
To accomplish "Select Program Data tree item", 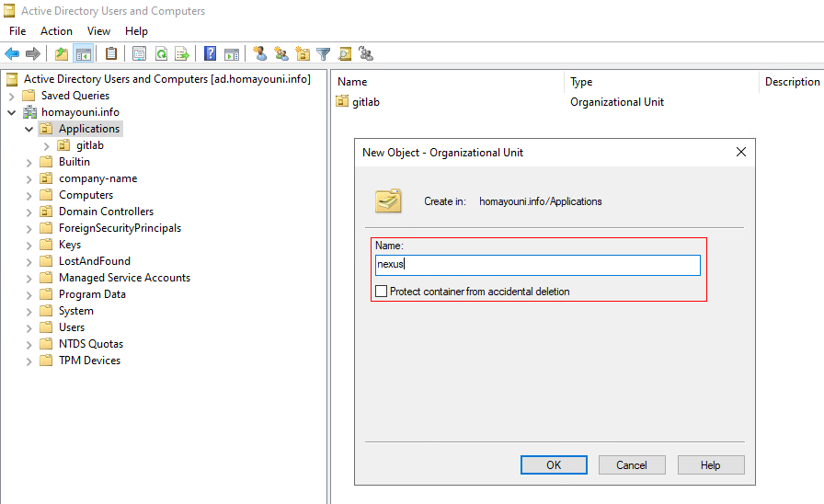I will 92,294.
